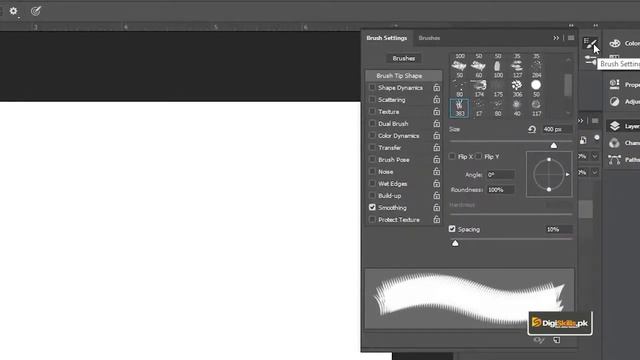Disable Smoothing checkbox
The image size is (640, 360).
[x=372, y=207]
